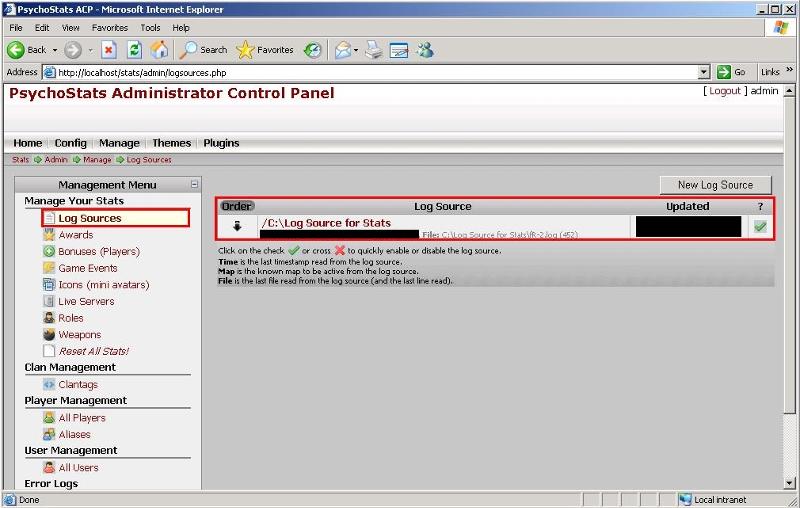Open the Config navigation tab
Image resolution: width=800 pixels, height=508 pixels.
pyautogui.click(x=70, y=143)
